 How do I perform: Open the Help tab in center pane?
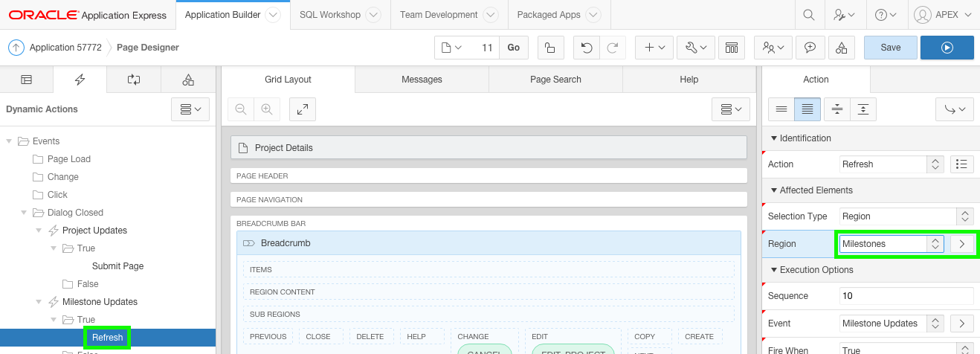click(x=689, y=80)
